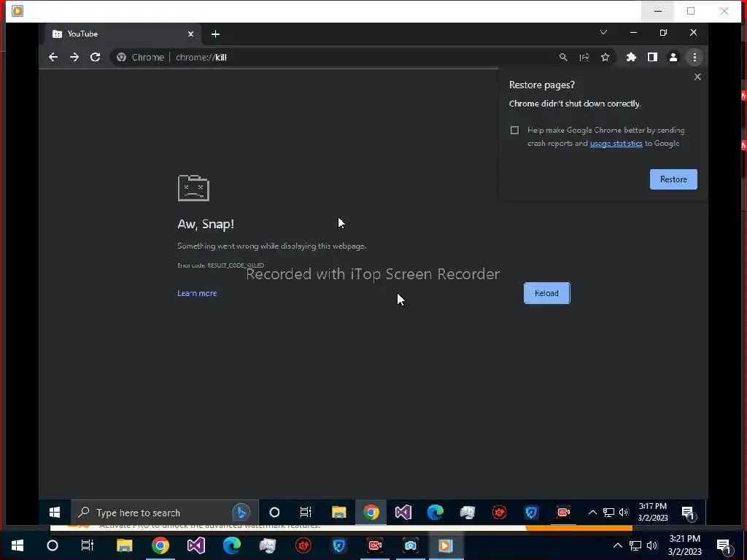This screenshot has width=747, height=560.
Task: Open the usage statistics link
Action: tap(616, 144)
